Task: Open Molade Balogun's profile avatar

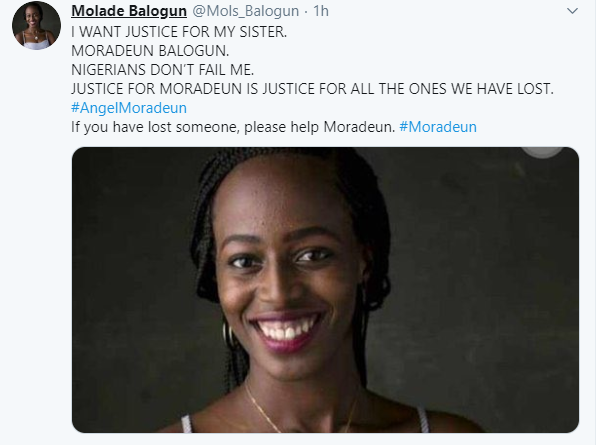Action: click(x=36, y=25)
